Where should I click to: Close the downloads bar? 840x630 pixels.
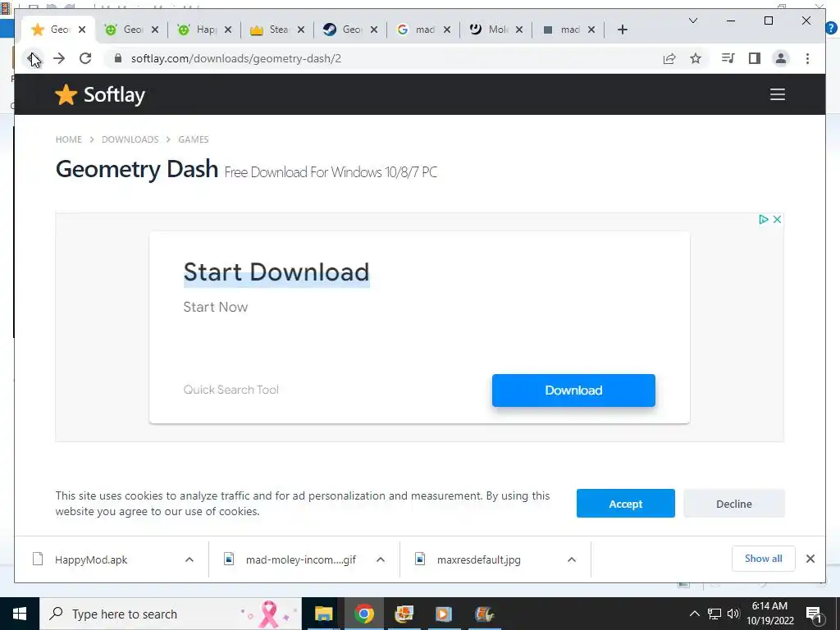pos(810,559)
